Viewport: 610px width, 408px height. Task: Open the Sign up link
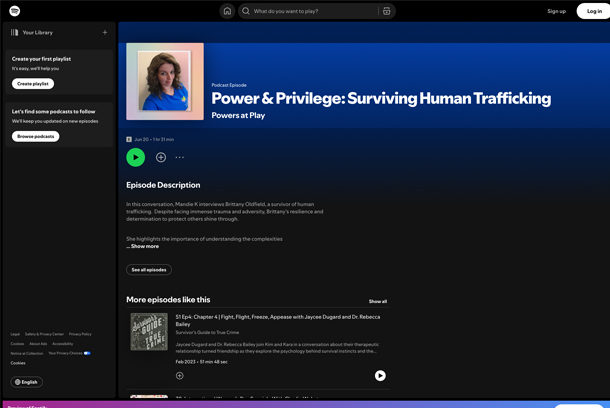[556, 11]
